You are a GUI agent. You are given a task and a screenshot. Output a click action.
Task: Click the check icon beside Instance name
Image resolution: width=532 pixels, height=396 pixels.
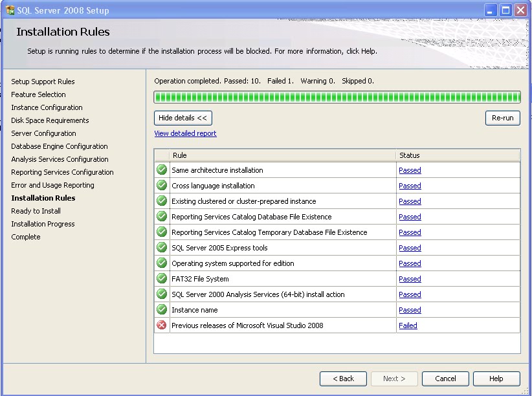[x=162, y=309]
